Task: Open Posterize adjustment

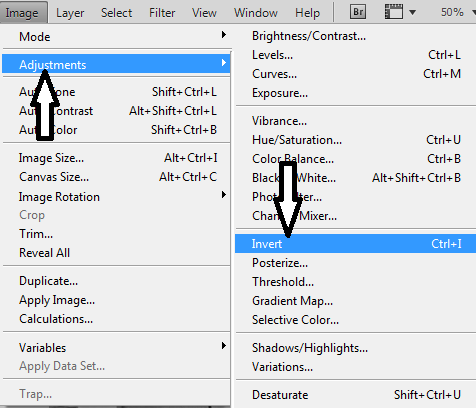Action: [355, 263]
